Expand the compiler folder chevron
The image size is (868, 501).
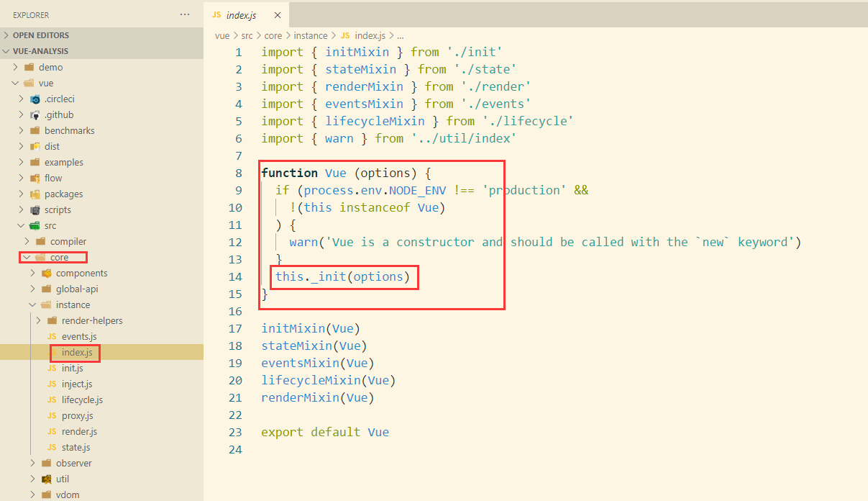click(x=27, y=241)
